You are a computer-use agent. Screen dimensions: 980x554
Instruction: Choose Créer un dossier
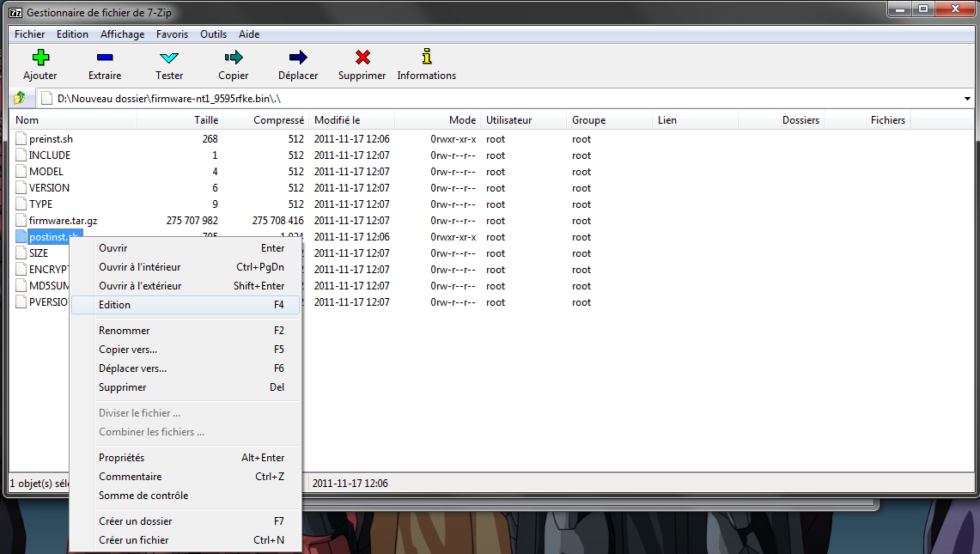point(186,521)
